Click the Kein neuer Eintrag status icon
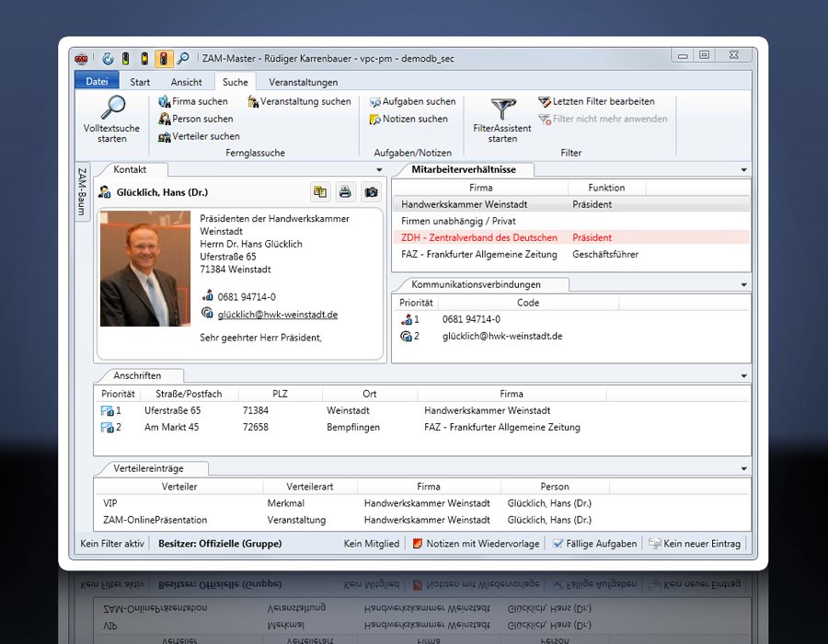The image size is (828, 644). tap(655, 543)
